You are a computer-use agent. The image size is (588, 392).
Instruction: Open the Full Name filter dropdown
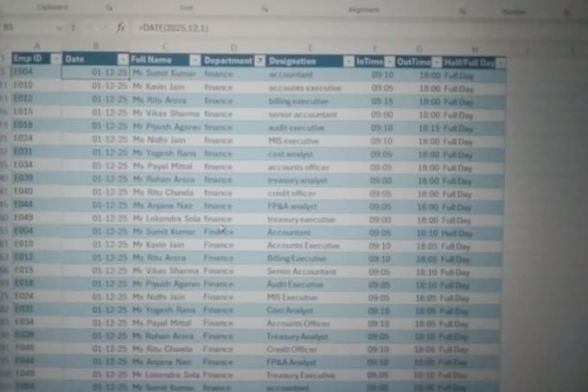(x=195, y=60)
